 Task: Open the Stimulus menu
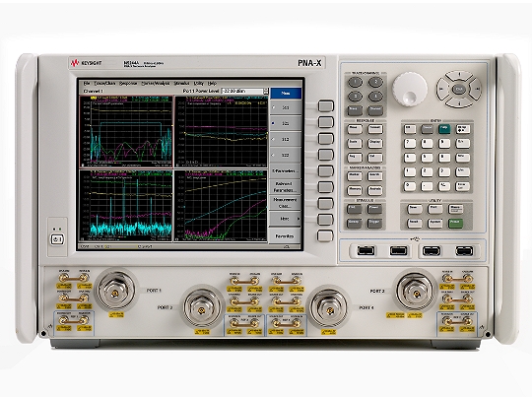click(x=182, y=84)
